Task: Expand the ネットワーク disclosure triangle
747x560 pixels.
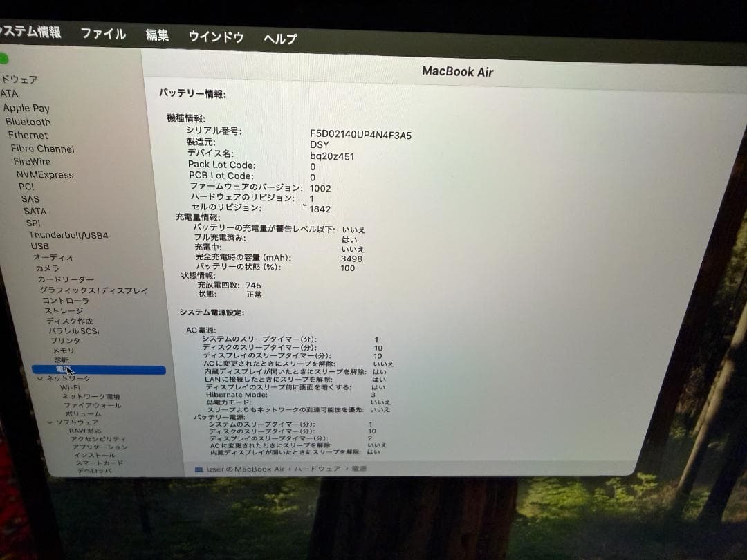Action: [40, 378]
